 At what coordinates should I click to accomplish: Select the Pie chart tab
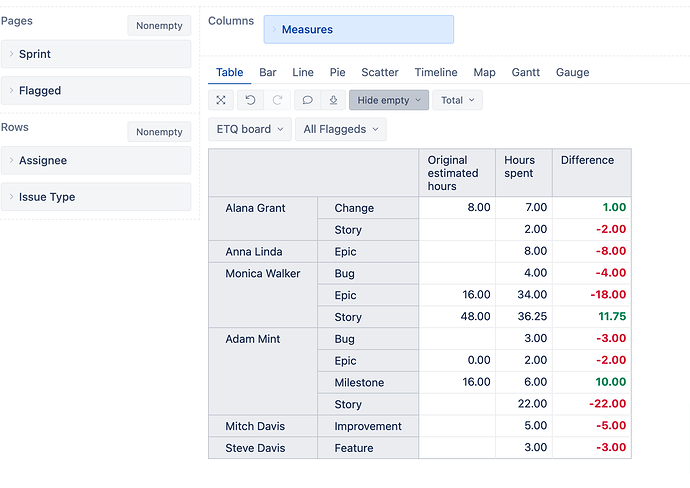coord(337,72)
